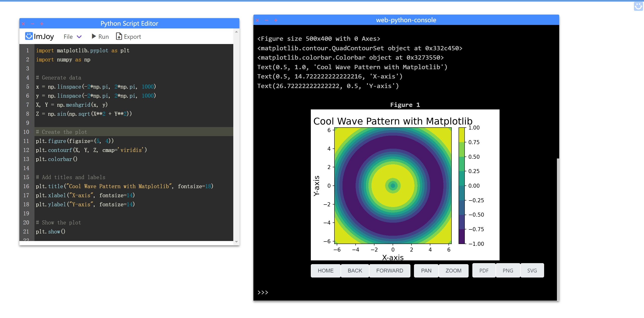Close the web-python-console window
644x318 pixels.
click(257, 20)
